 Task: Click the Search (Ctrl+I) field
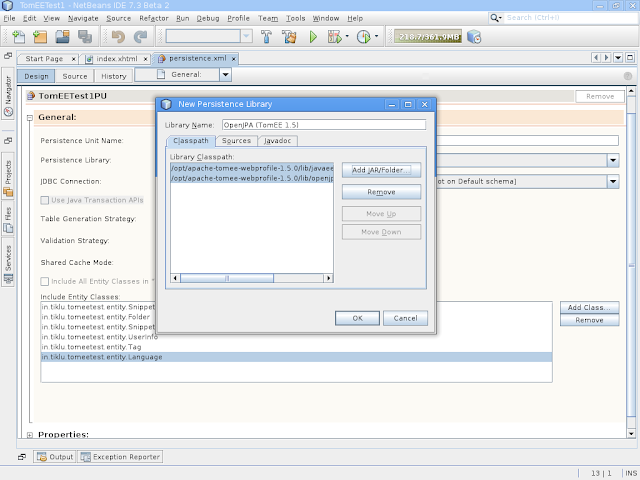(x=570, y=18)
